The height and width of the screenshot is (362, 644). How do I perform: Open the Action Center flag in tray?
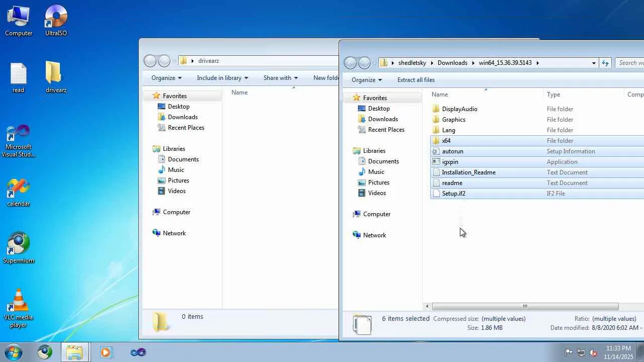[569, 352]
